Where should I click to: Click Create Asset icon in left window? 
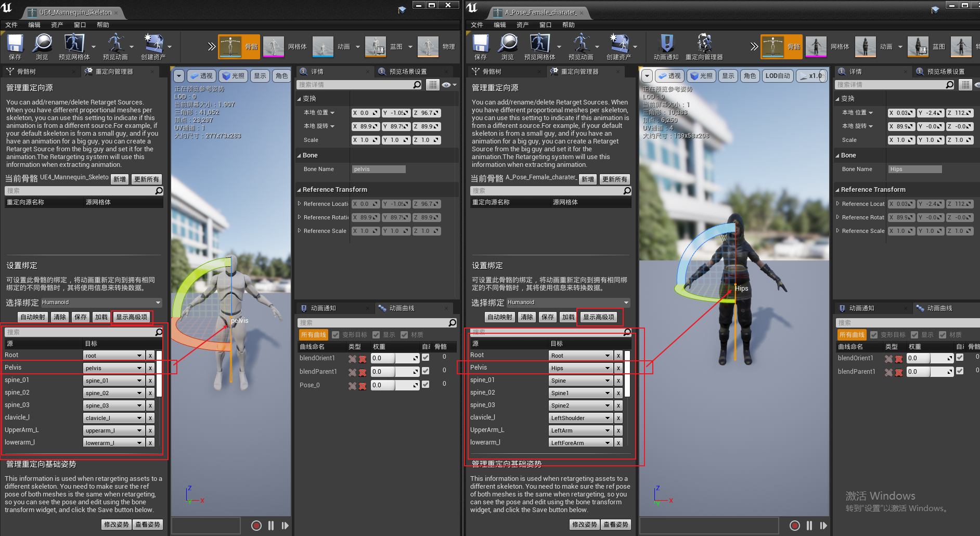[153, 47]
